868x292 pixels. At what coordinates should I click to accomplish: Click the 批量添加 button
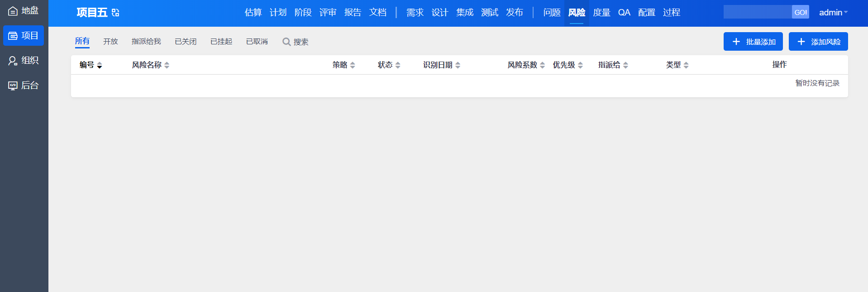753,42
